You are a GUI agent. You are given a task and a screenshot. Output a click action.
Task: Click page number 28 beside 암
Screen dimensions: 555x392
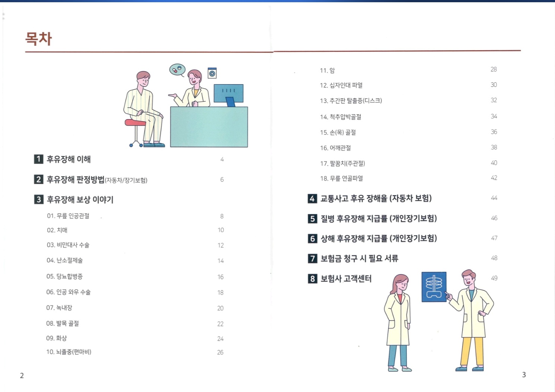click(494, 70)
